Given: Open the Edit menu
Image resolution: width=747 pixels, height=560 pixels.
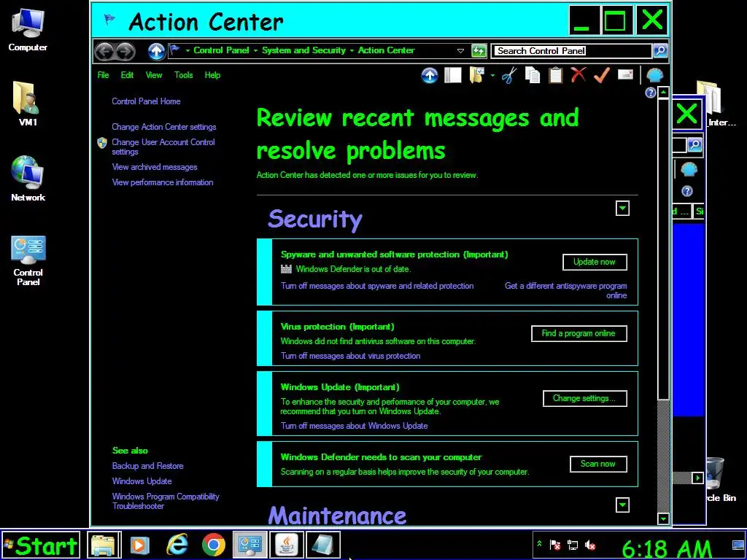Looking at the screenshot, I should (127, 75).
